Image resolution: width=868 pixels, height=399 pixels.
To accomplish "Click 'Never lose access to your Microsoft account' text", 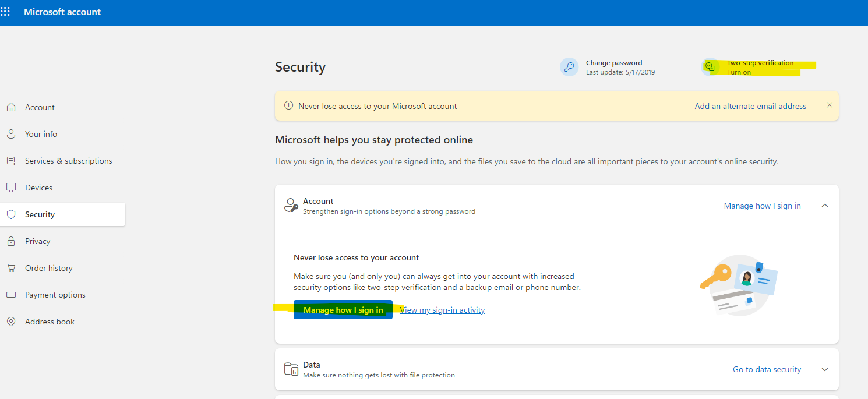I will [377, 106].
